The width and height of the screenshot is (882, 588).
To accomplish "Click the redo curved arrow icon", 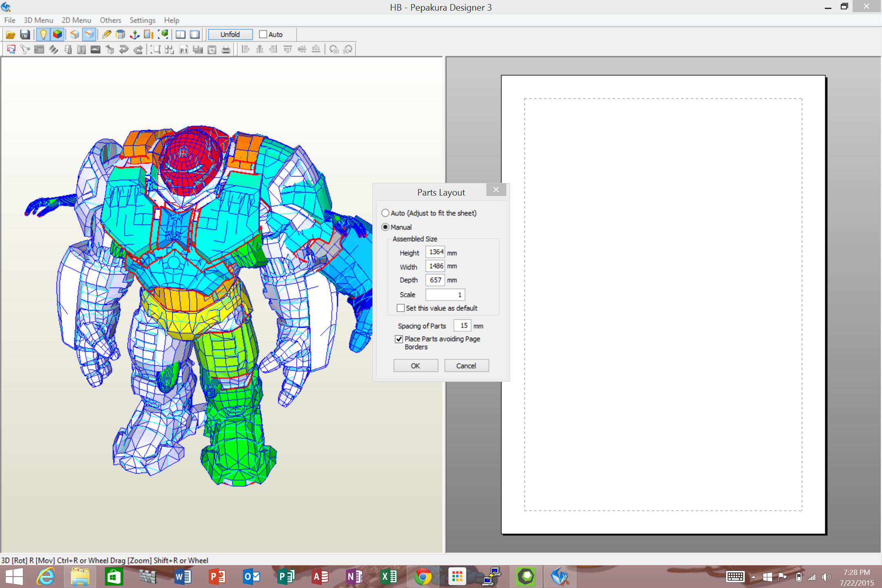I will 138,49.
